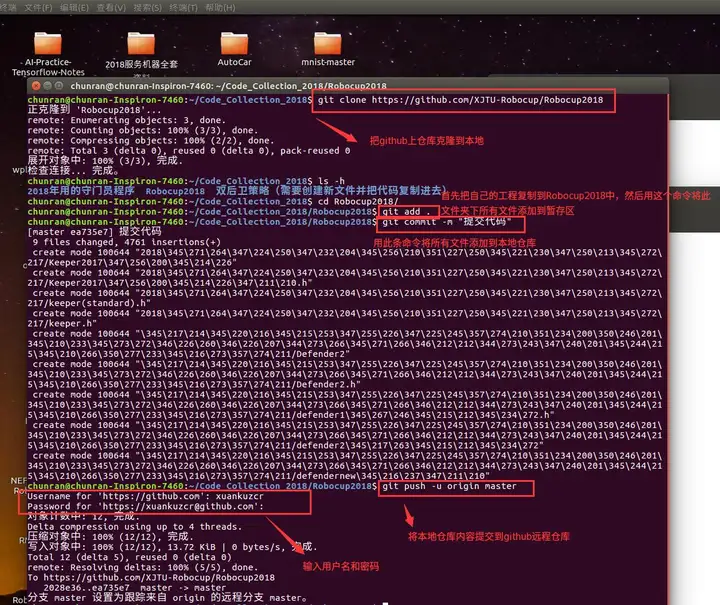Click the git commit -m "提交代码" command
720x605 pixels.
[447, 222]
